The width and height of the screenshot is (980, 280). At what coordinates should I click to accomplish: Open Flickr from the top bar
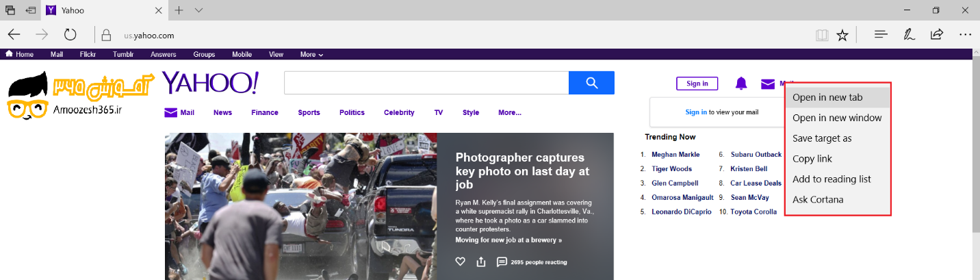[x=88, y=55]
